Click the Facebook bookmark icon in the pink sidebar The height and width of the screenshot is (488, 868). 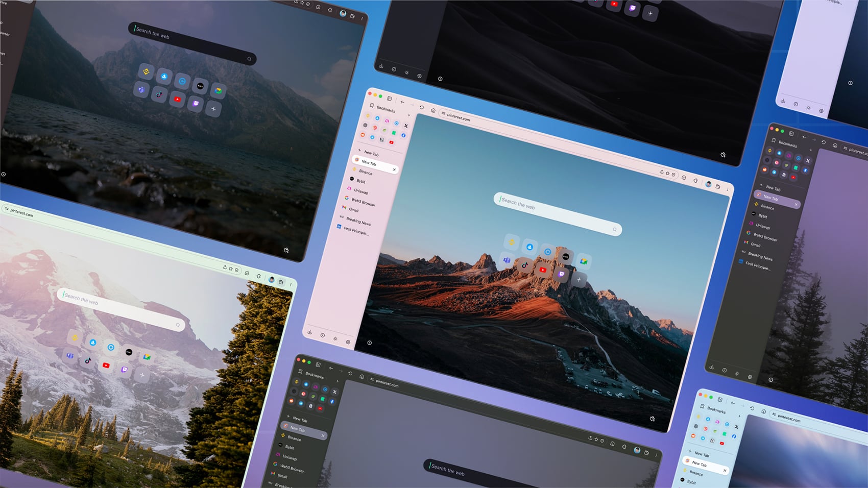[x=403, y=135]
